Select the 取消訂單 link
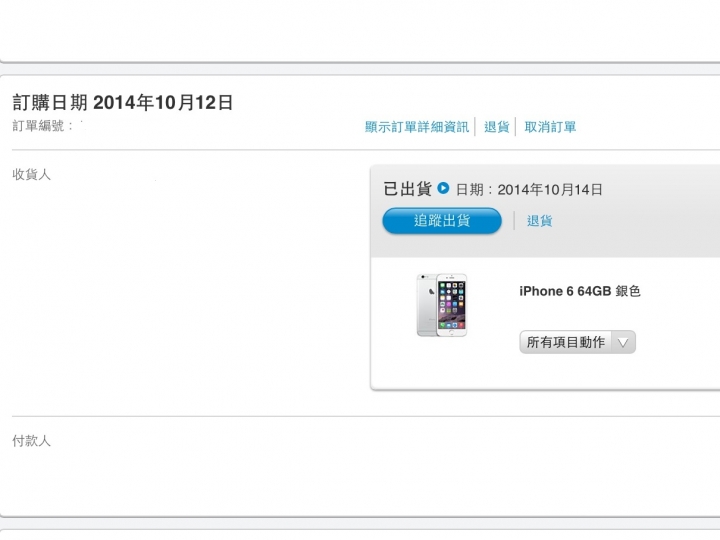Screen dimensions: 720x540 [550, 127]
